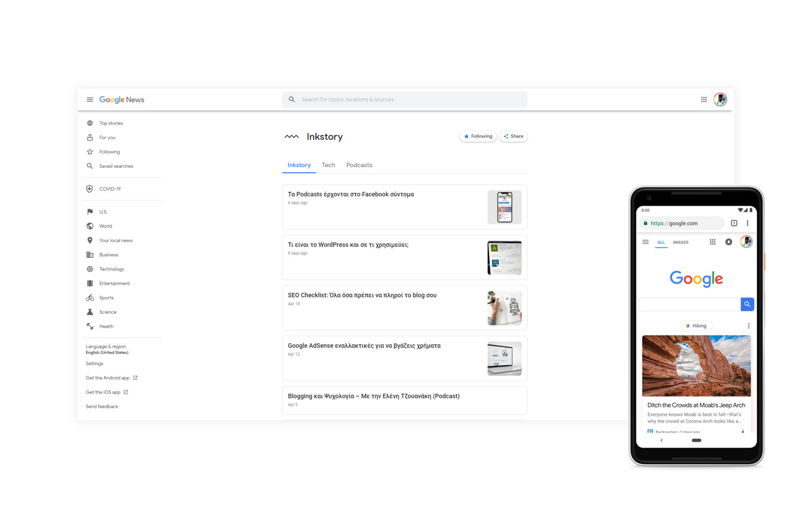This screenshot has height=509, width=812.
Task: Open the phone browser overflow menu
Action: tap(748, 223)
